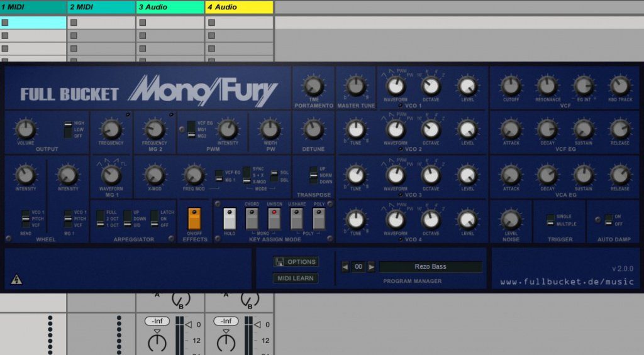Select the 4 Audio track header

tap(239, 7)
